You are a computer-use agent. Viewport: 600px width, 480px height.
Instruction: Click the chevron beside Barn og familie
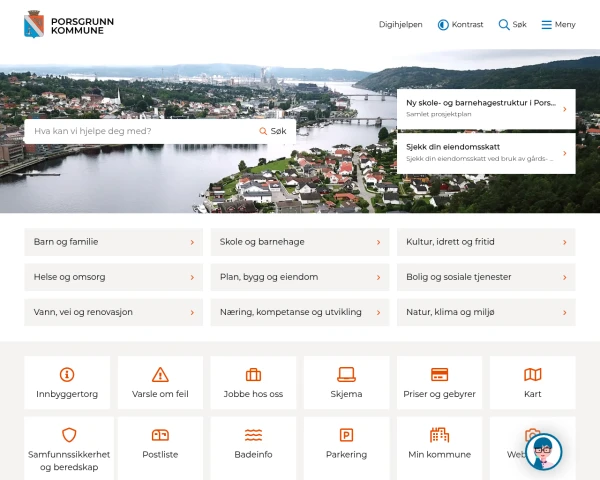click(192, 242)
